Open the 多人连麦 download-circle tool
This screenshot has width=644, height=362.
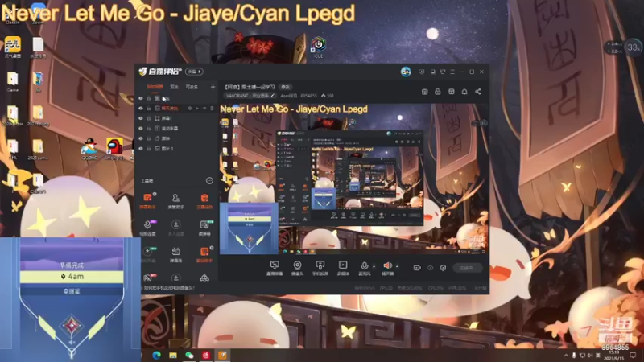[175, 228]
